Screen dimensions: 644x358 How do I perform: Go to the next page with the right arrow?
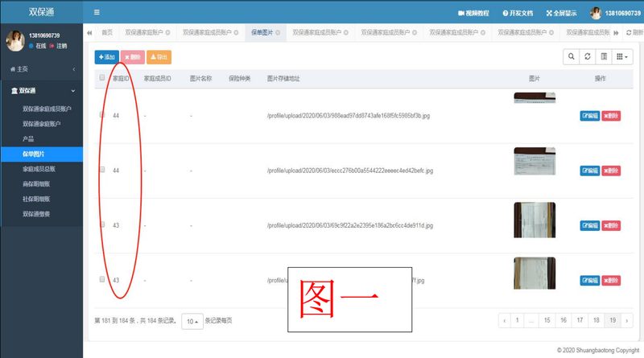pos(627,320)
